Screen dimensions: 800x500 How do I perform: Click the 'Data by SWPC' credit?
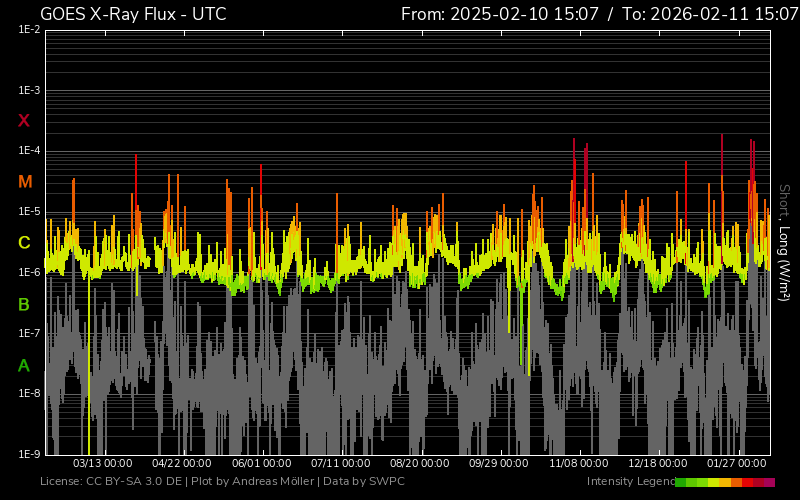(x=364, y=481)
